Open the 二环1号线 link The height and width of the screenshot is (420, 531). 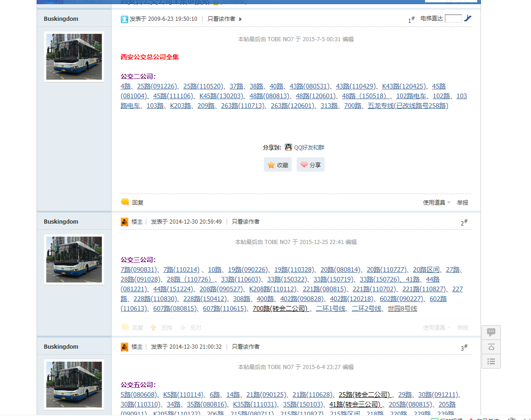[331, 308]
